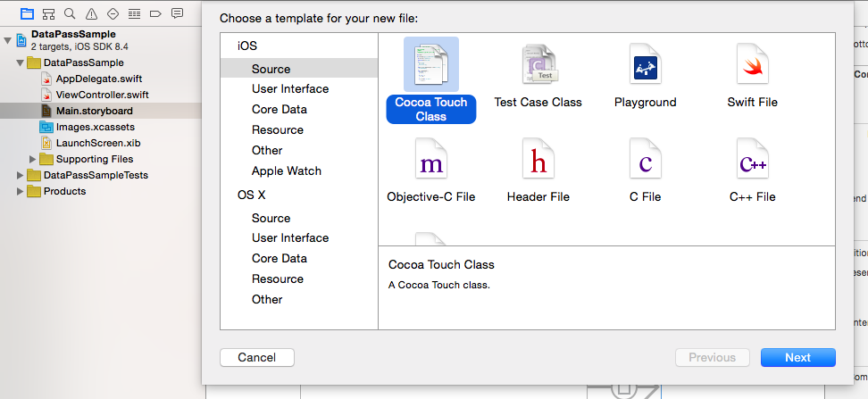Cancel the new file dialog
The height and width of the screenshot is (399, 868).
click(x=256, y=357)
